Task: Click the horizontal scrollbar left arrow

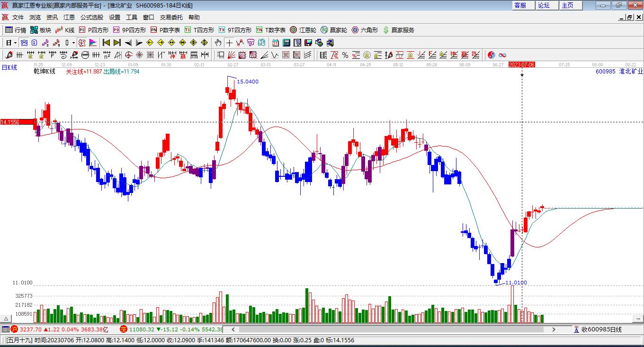Action: pyautogui.click(x=233, y=329)
